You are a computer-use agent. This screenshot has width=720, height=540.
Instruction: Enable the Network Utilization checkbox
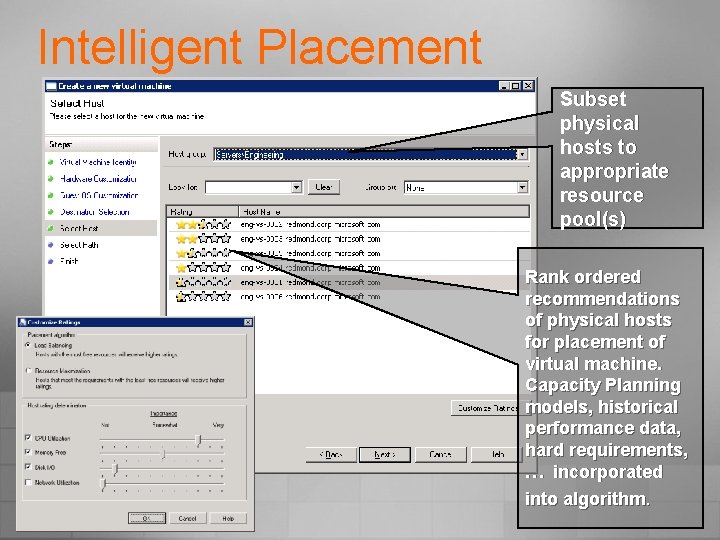pos(28,483)
